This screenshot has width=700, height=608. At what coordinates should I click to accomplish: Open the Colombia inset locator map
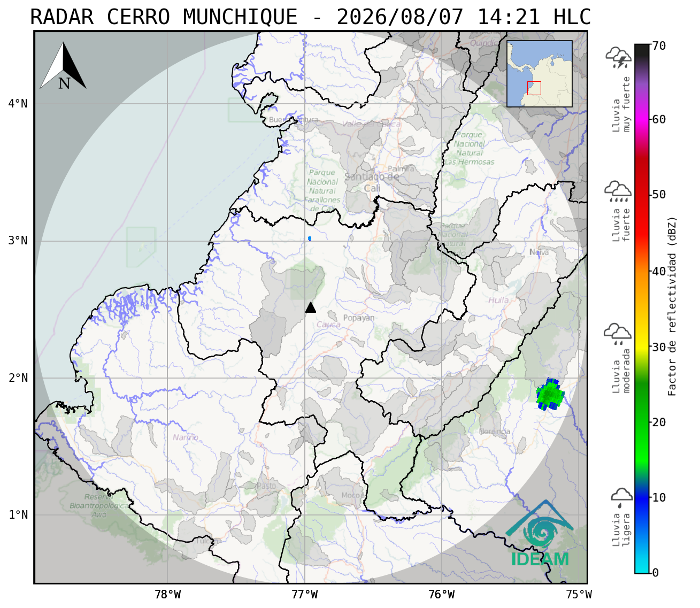[540, 74]
